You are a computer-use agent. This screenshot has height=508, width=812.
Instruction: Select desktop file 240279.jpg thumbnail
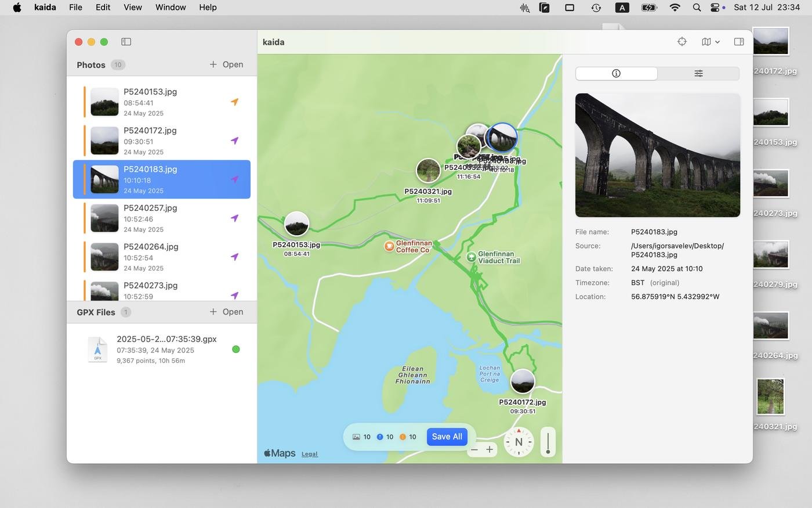click(771, 254)
